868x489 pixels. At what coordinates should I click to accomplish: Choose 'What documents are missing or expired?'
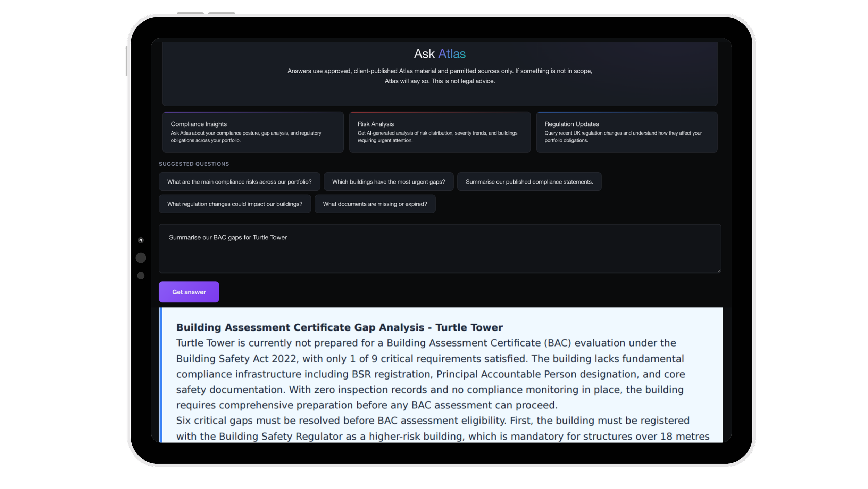pos(375,204)
